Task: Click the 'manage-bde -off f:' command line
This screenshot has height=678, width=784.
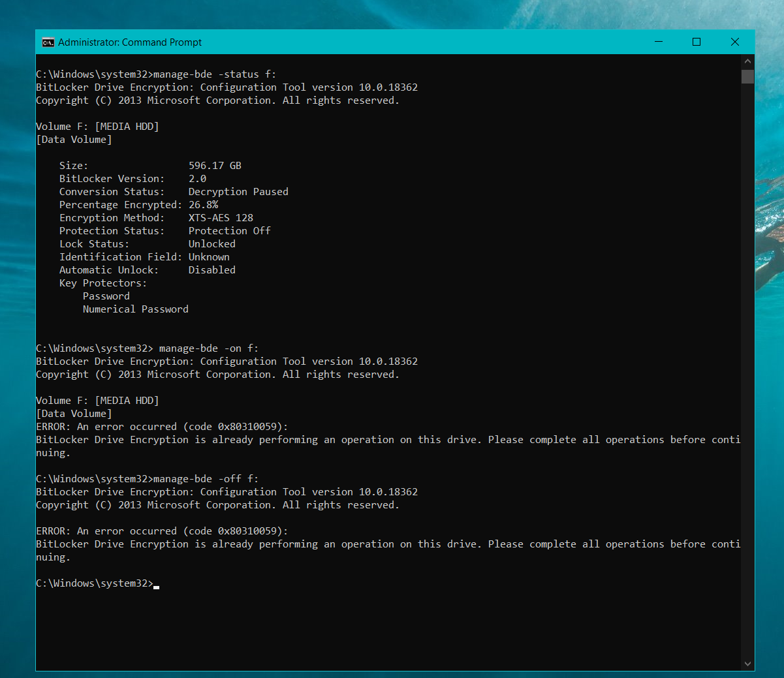Action: (147, 479)
